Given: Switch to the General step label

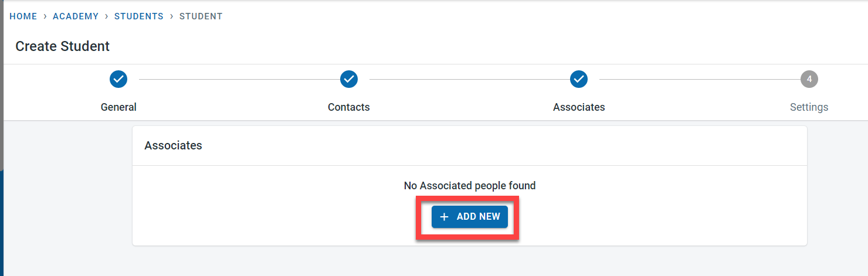Looking at the screenshot, I should [118, 107].
